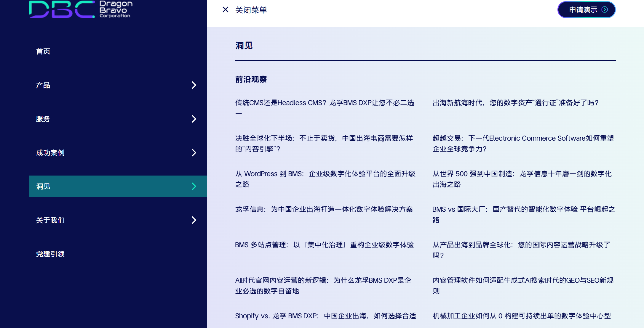Click the X close menu icon
Image resolution: width=644 pixels, height=328 pixels.
[x=226, y=10]
